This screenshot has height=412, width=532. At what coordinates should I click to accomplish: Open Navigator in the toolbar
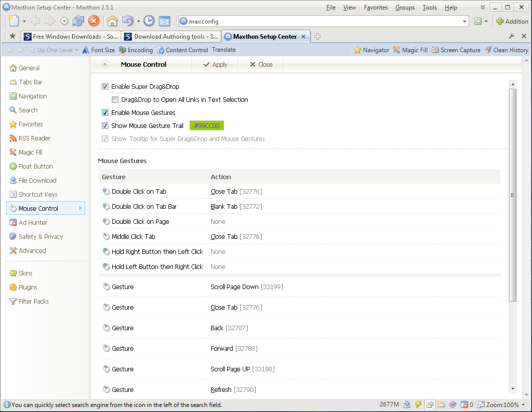click(372, 50)
